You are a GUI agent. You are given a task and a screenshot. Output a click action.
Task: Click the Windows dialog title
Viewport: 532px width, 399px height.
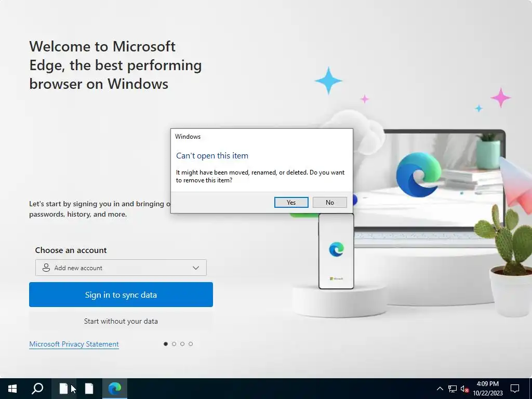[188, 137]
